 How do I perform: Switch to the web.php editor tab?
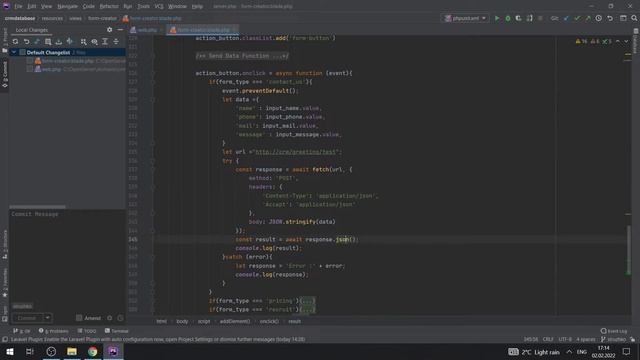pos(144,30)
